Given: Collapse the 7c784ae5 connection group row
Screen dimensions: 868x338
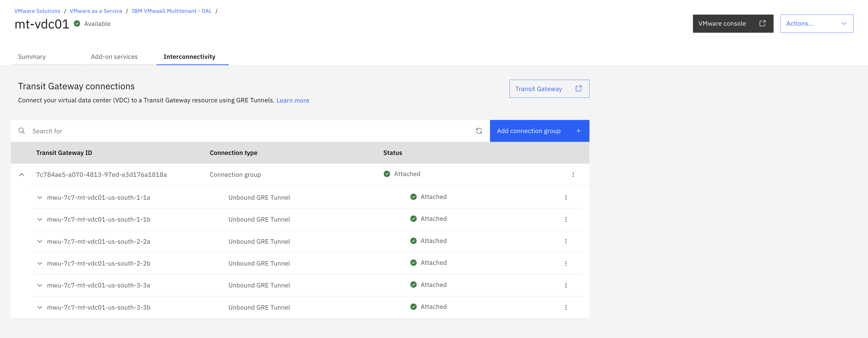Looking at the screenshot, I should point(22,175).
